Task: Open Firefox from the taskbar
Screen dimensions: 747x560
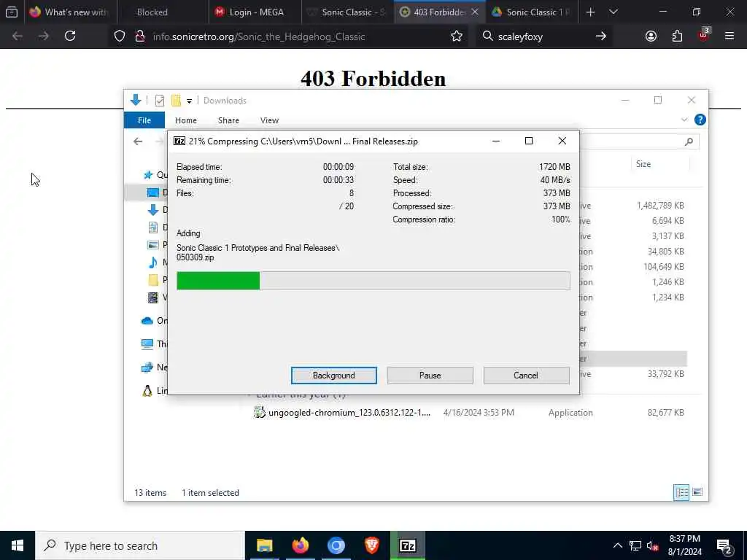Action: pos(300,545)
